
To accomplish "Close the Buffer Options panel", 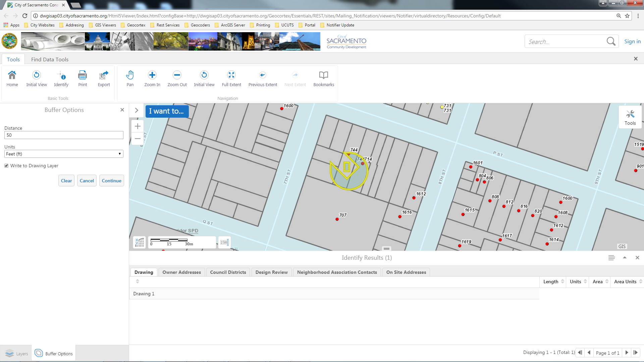I will click(122, 110).
